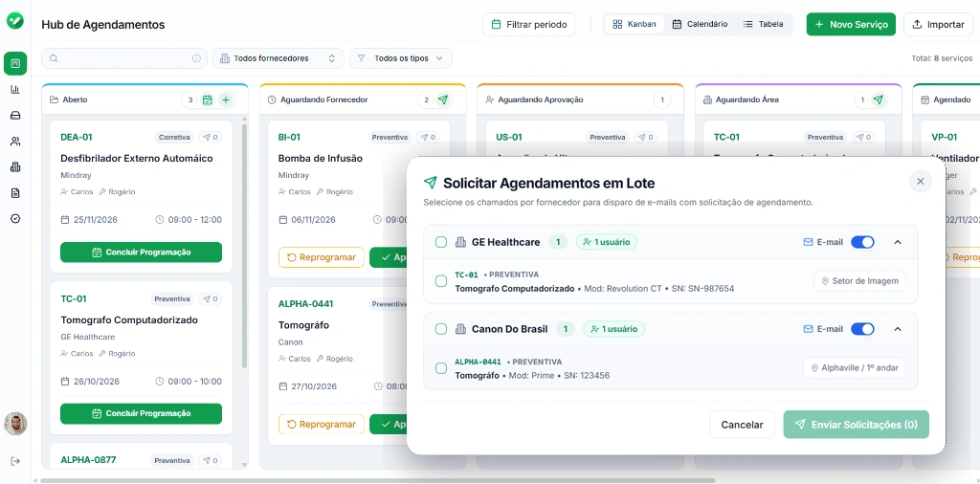Check the TC-01 Tomografo Computadorizado row

click(x=440, y=281)
